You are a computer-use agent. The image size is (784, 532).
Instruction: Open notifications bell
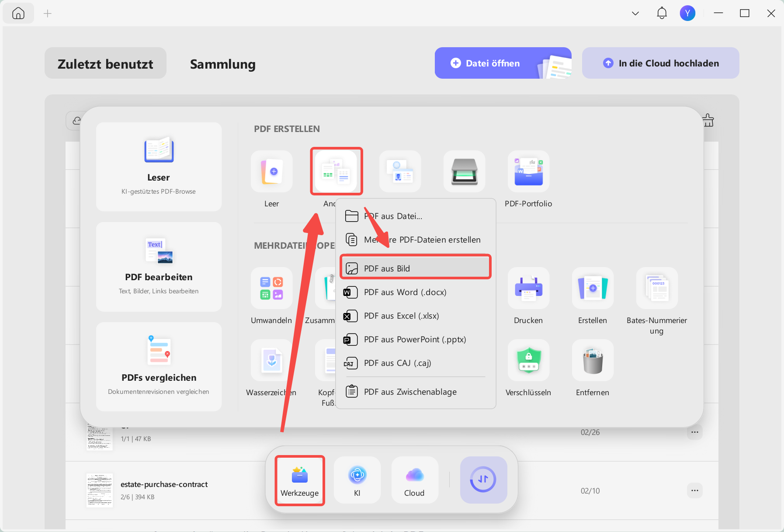pyautogui.click(x=662, y=13)
